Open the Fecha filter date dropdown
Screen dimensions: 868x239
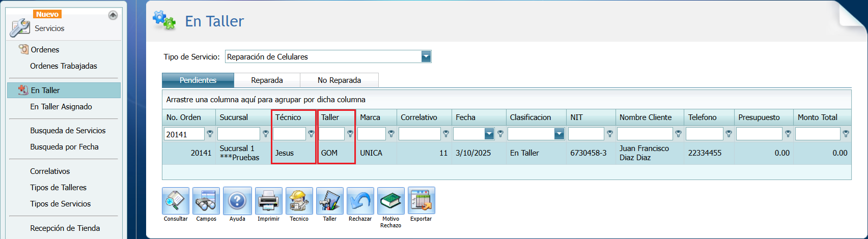point(489,134)
